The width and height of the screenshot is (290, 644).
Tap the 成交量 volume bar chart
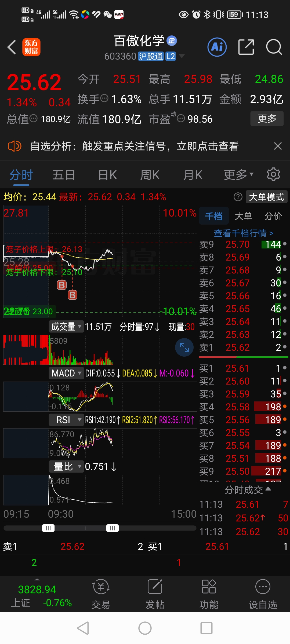(100, 350)
